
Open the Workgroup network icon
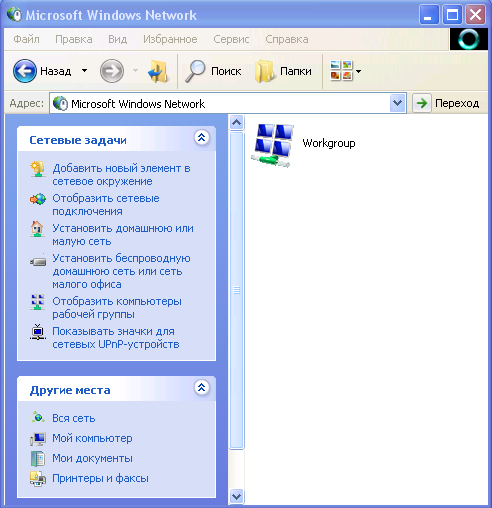click(273, 145)
